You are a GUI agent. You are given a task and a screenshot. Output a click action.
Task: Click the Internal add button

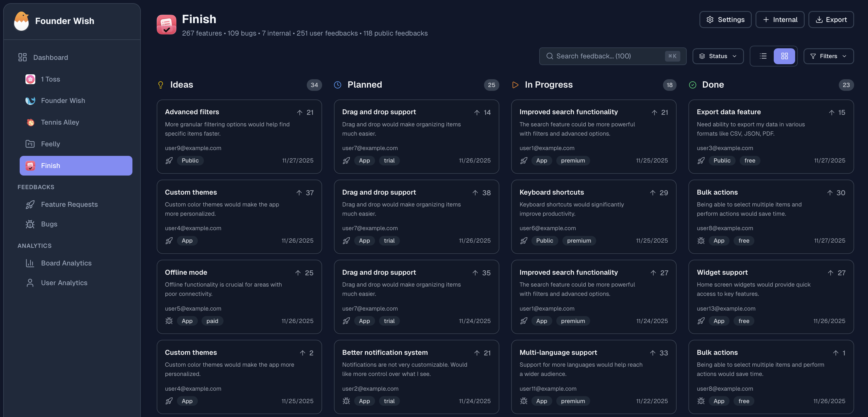point(780,20)
